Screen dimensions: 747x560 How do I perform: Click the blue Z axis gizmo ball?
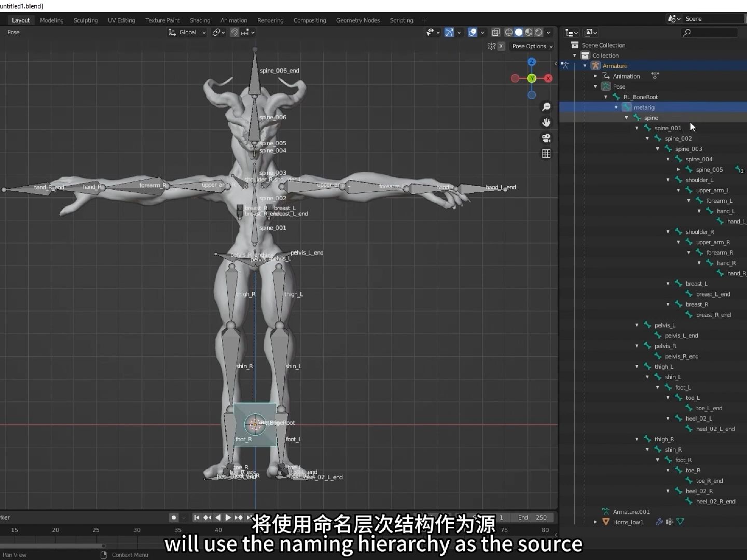(532, 62)
